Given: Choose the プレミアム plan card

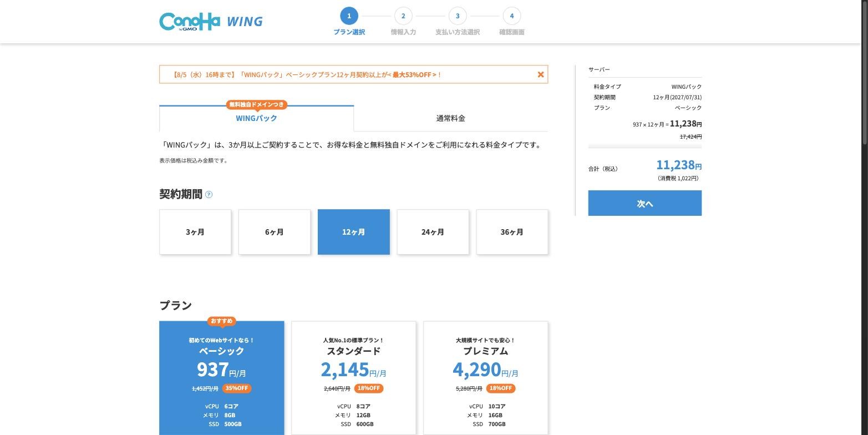Looking at the screenshot, I should (x=486, y=378).
